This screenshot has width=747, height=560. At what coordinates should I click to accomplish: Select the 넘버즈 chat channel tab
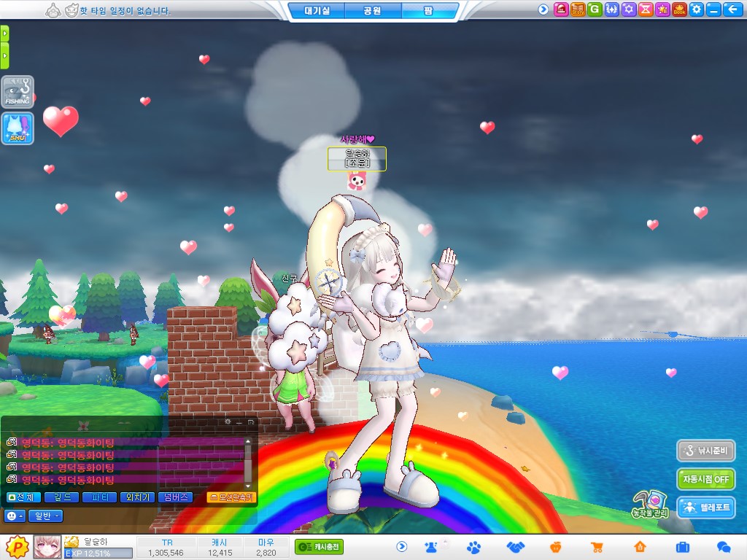click(x=175, y=497)
